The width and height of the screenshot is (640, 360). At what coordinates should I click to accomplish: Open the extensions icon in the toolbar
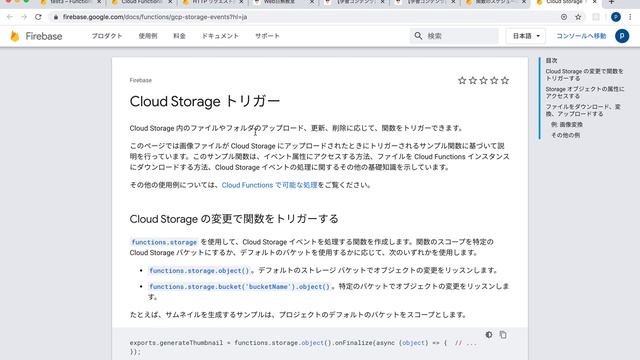pos(596,17)
